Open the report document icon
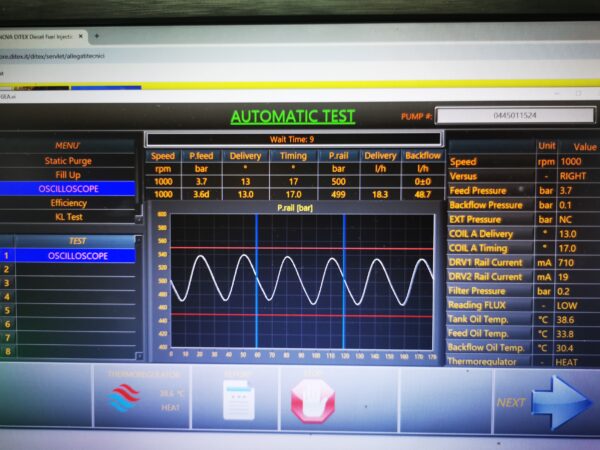This screenshot has height=450, width=600. pyautogui.click(x=238, y=401)
